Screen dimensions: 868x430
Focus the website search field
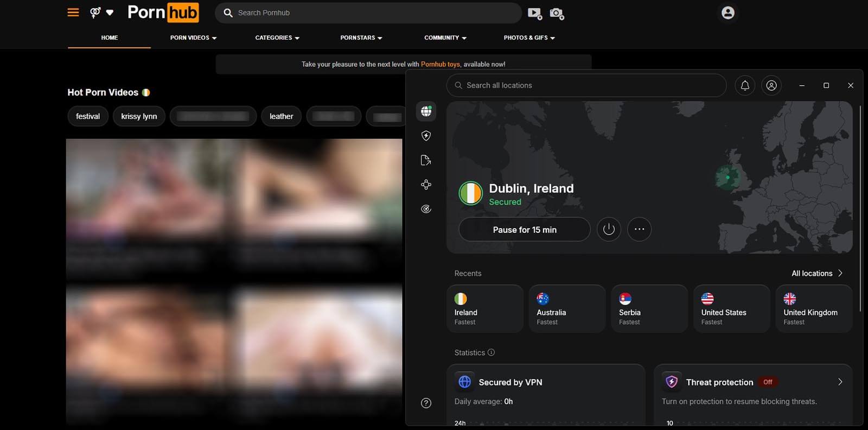tap(368, 12)
